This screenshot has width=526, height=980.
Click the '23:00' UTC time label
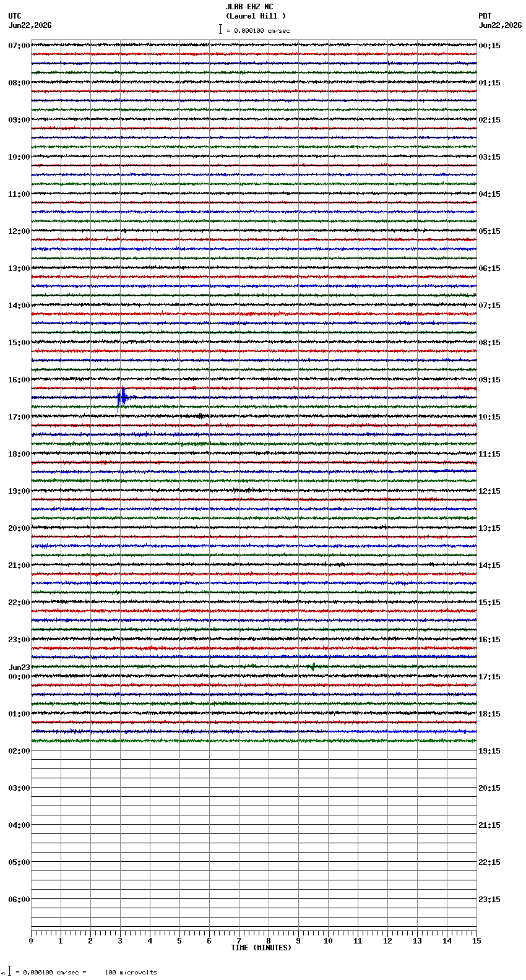19,640
